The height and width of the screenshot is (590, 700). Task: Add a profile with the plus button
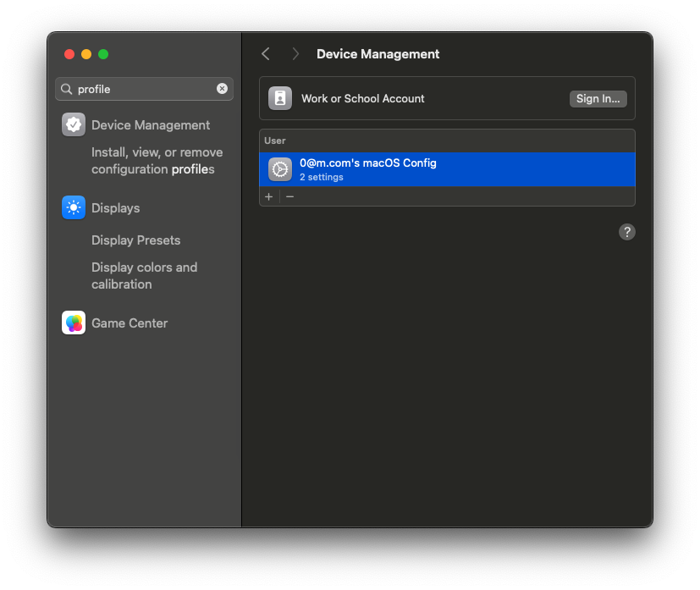pos(269,197)
